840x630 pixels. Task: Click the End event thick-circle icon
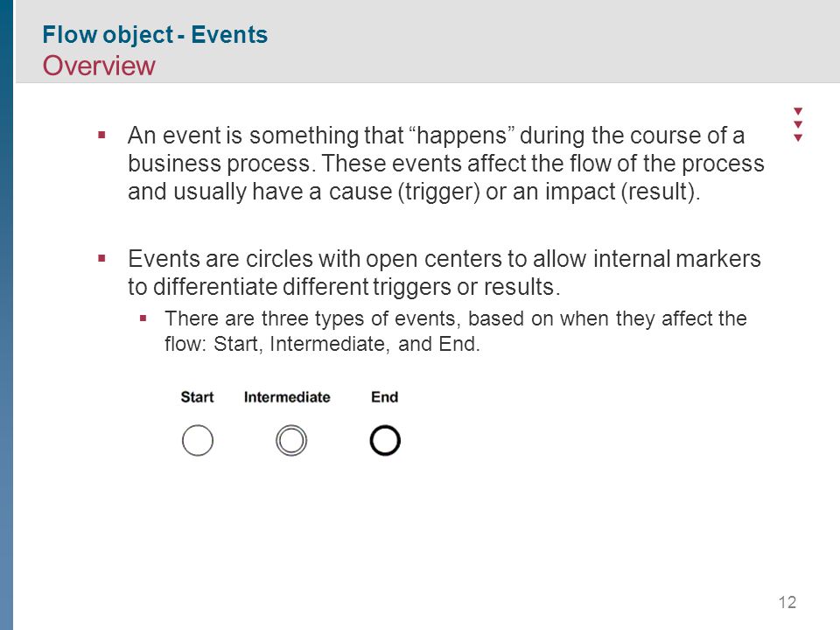click(385, 440)
